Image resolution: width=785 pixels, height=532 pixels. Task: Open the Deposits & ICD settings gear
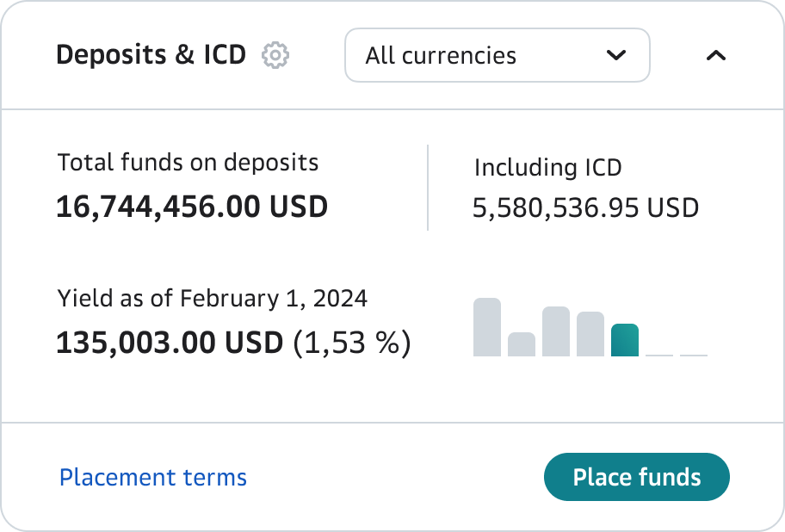[x=275, y=55]
